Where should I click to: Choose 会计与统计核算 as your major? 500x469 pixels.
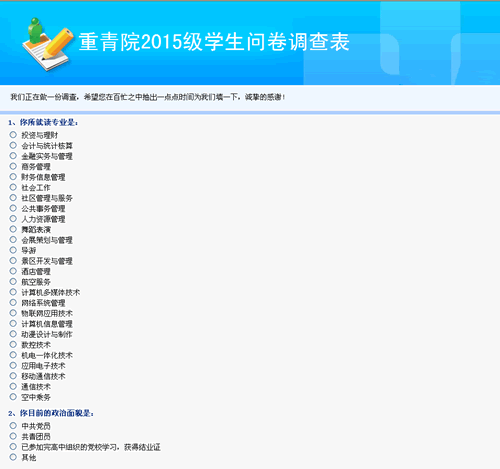[13, 145]
